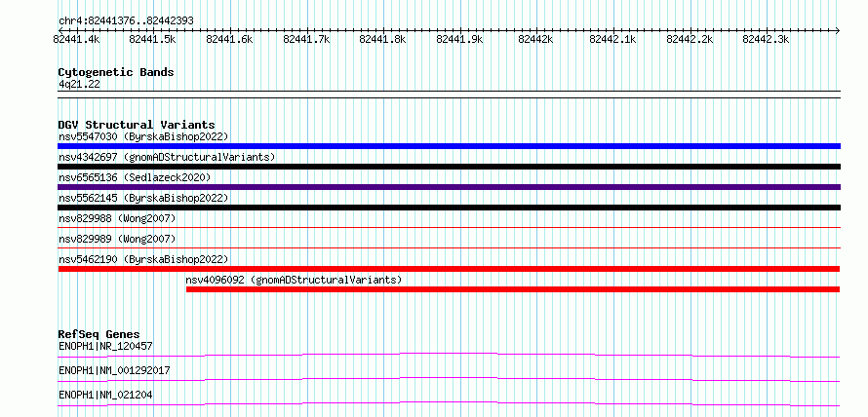Click the cytogenetic band 4q21.22 bar
Screen dimensions: 868x417
(x=449, y=94)
